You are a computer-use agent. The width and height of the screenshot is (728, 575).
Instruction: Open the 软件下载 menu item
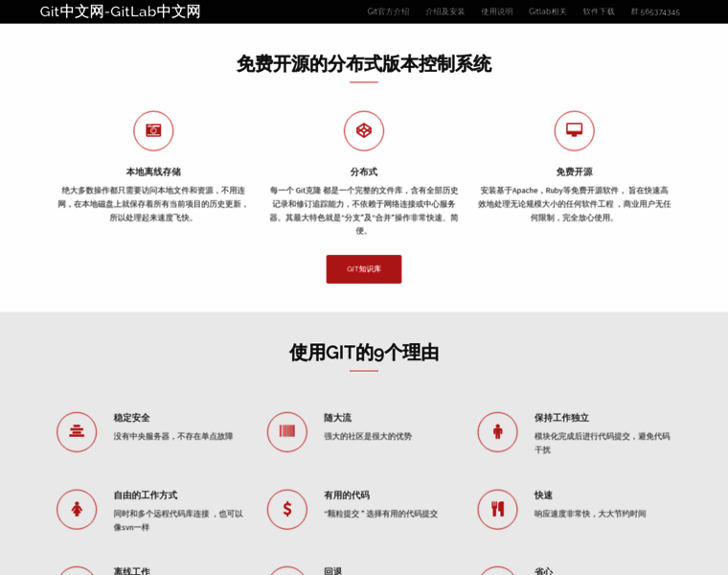tap(599, 11)
